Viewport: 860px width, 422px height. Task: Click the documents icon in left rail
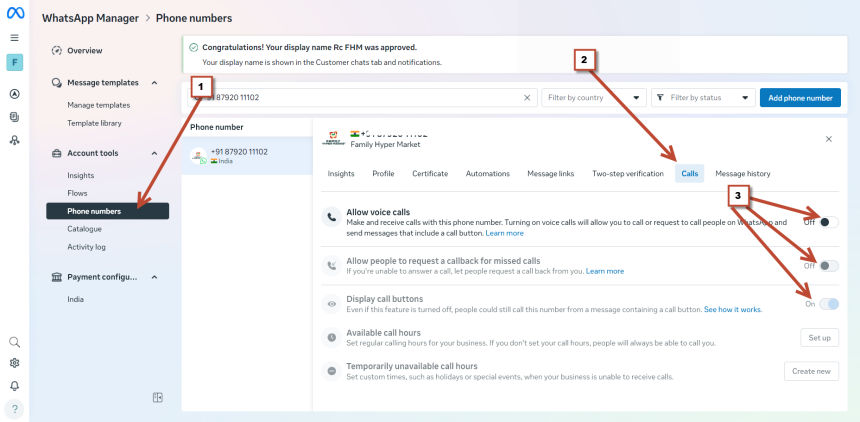(15, 117)
